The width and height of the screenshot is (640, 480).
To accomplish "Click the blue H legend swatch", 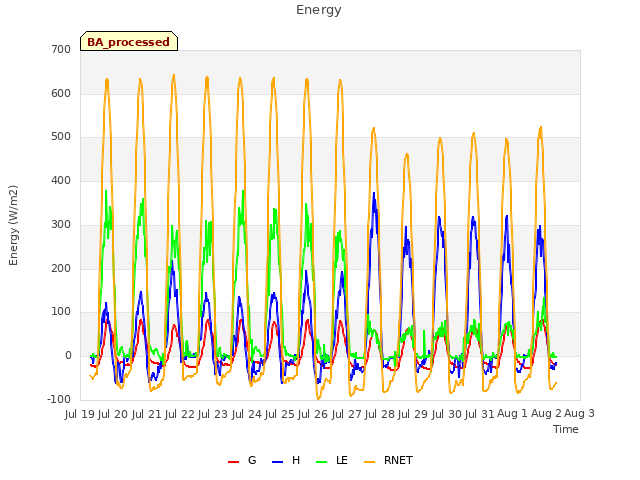I will pos(277,462).
